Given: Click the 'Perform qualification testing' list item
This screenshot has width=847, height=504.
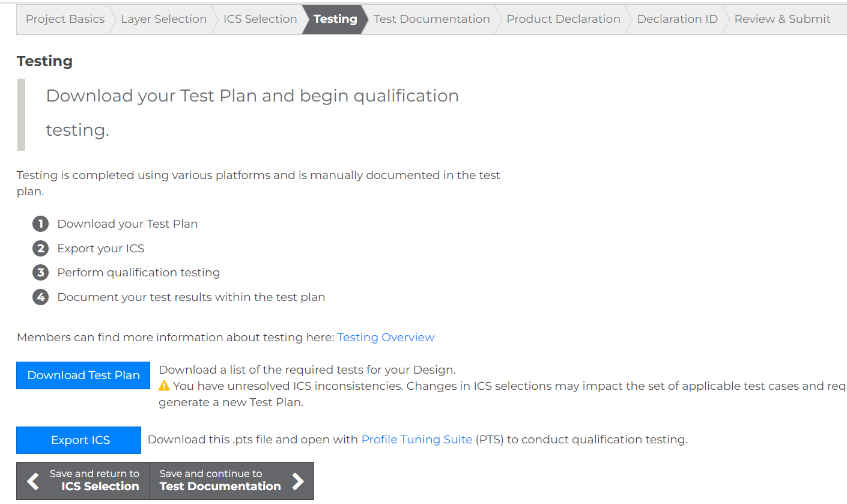Looking at the screenshot, I should coord(139,273).
